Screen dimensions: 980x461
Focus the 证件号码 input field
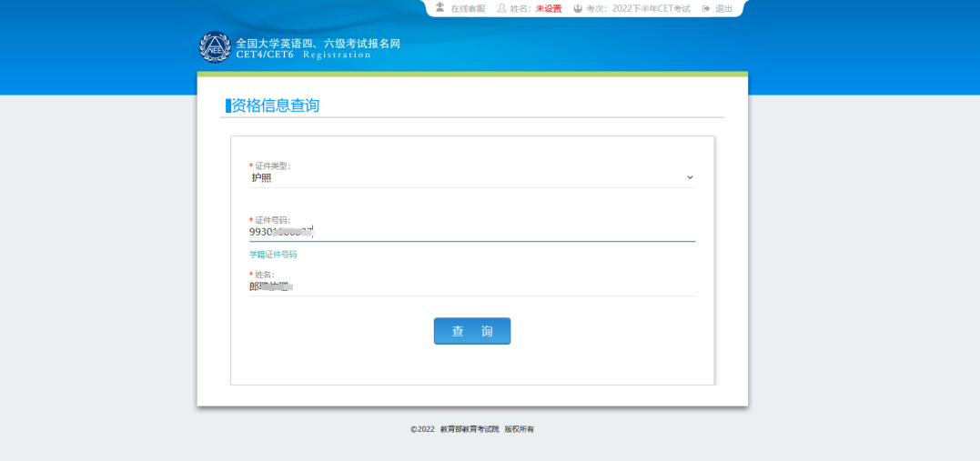click(x=500, y=231)
